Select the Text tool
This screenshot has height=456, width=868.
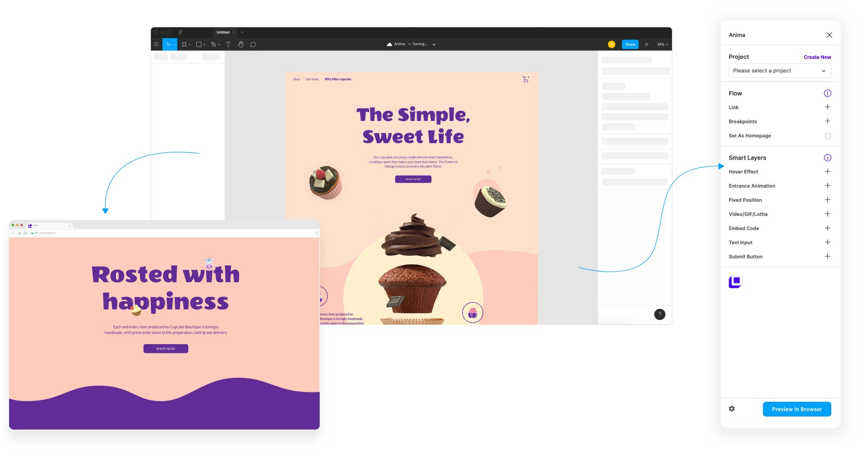click(228, 44)
